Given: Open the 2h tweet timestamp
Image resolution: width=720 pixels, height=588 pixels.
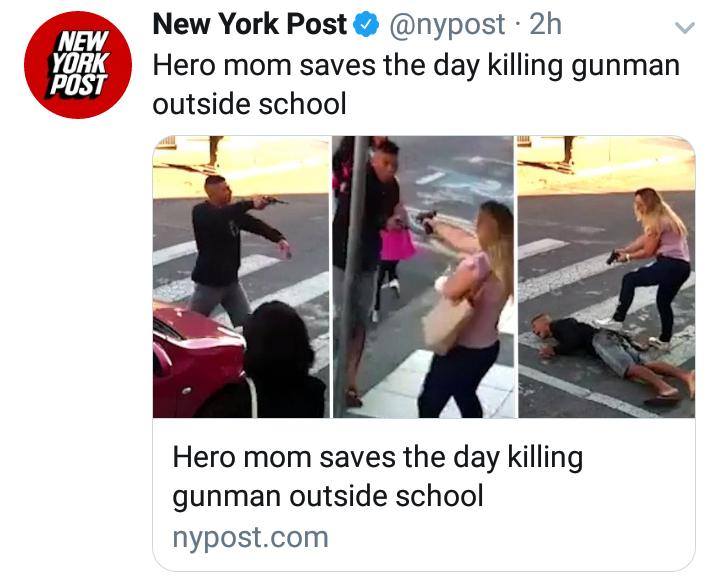Looking at the screenshot, I should point(546,24).
